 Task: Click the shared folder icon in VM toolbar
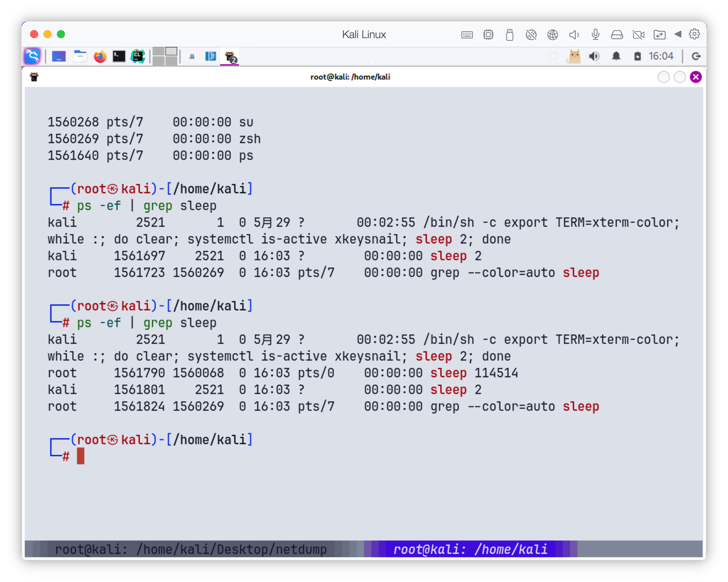(659, 34)
